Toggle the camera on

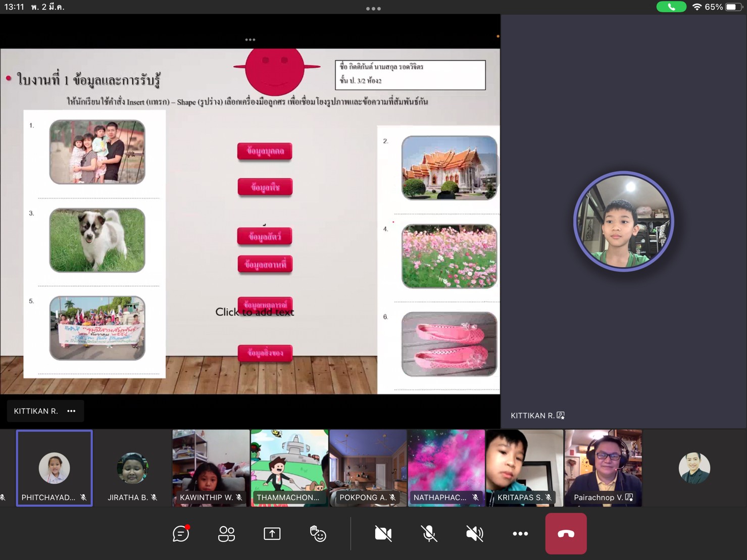click(x=383, y=534)
